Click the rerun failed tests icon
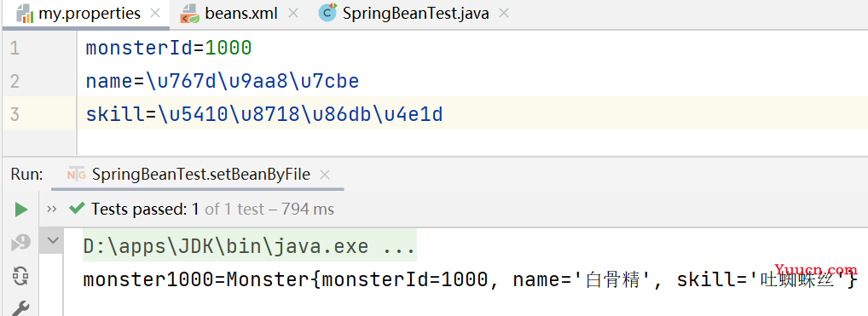This screenshot has height=316, width=868. click(x=21, y=243)
